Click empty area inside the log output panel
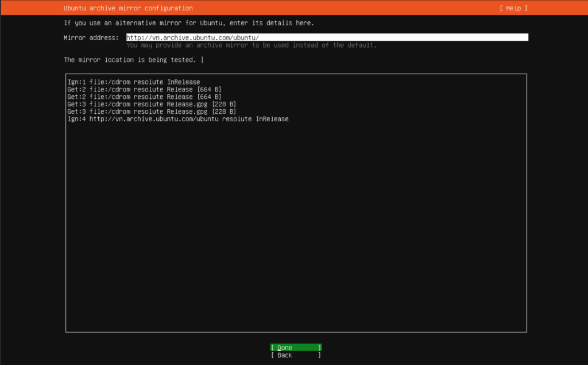This screenshot has height=365, width=588. [x=296, y=225]
